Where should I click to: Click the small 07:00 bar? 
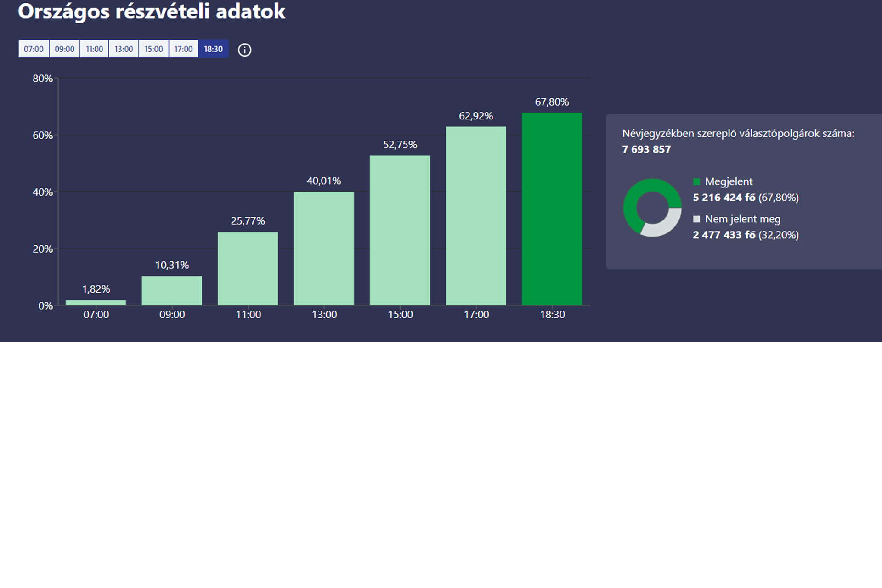point(96,303)
